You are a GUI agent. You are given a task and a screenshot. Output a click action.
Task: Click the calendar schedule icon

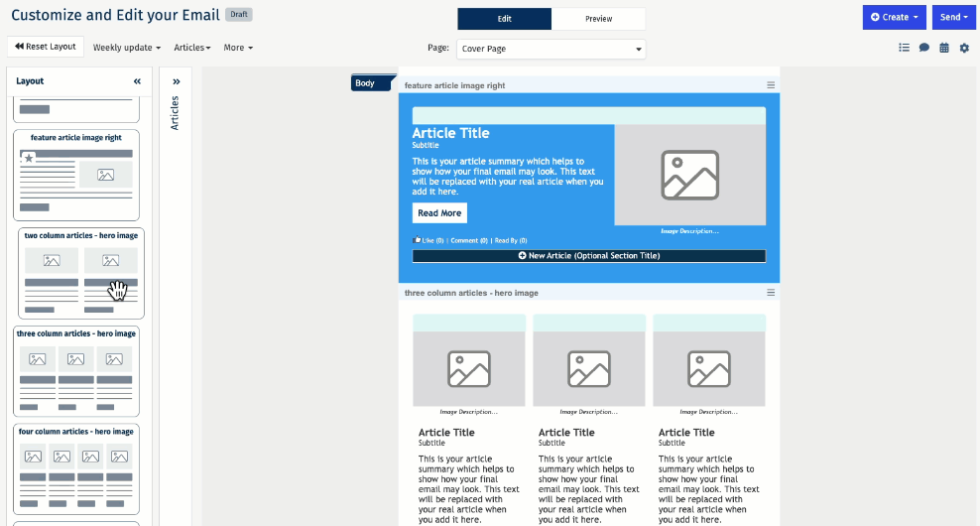[x=943, y=48]
